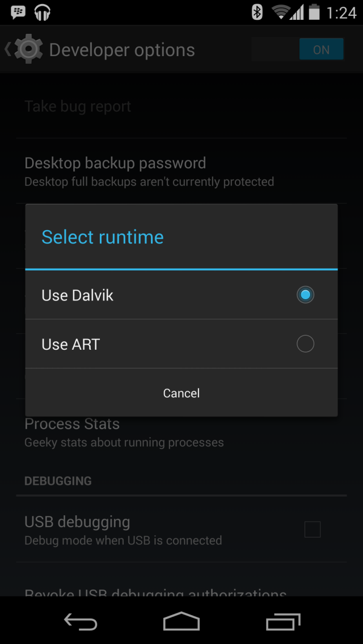Viewport: 363px width, 644px height.
Task: Open the recent apps navigation button
Action: [x=283, y=622]
